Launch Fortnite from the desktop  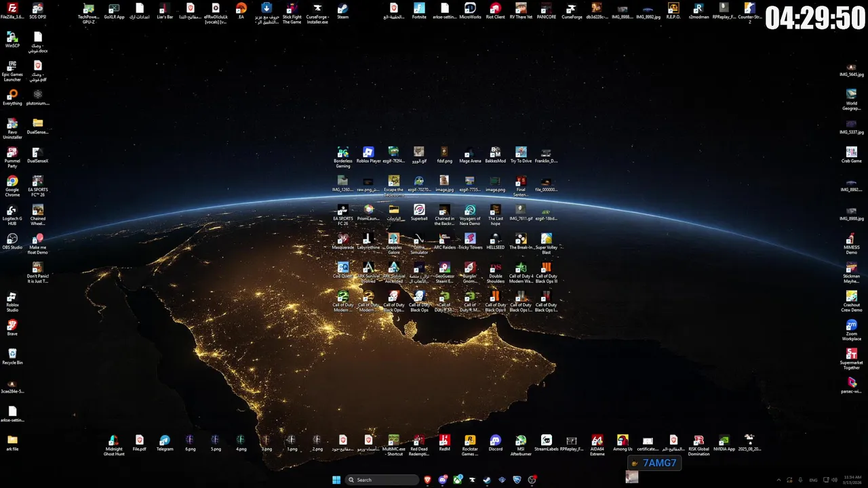419,11
